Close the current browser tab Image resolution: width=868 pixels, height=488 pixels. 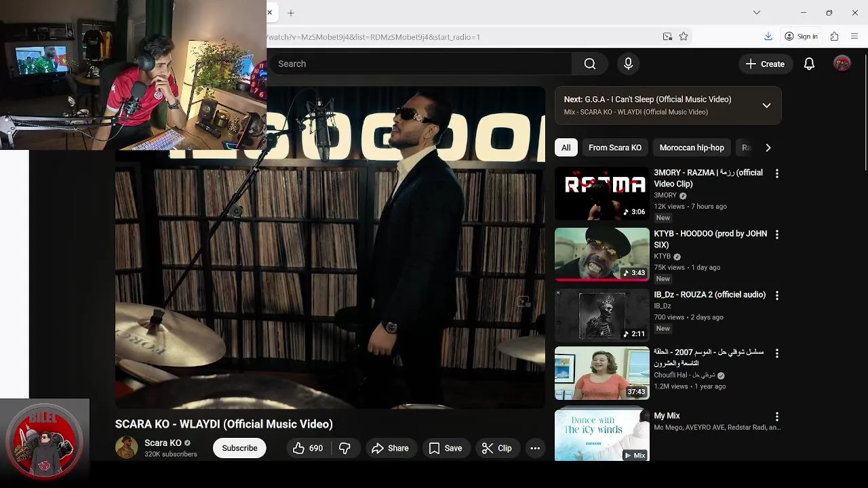point(270,13)
